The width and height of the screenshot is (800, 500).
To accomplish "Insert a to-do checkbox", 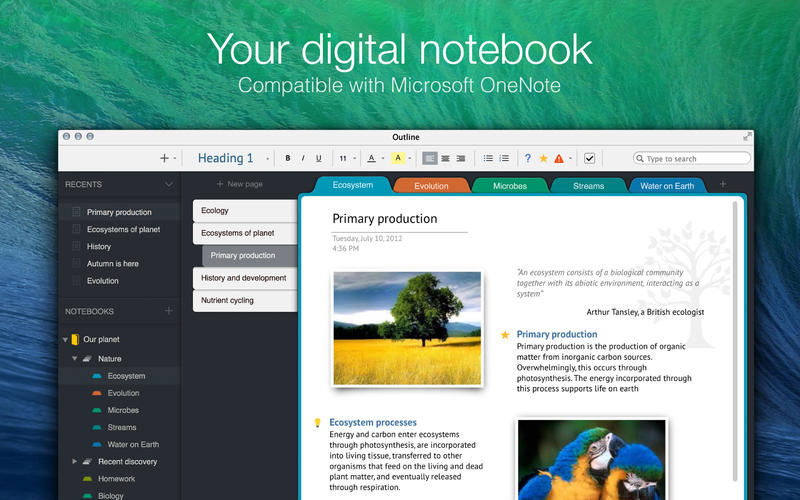I will (x=589, y=158).
